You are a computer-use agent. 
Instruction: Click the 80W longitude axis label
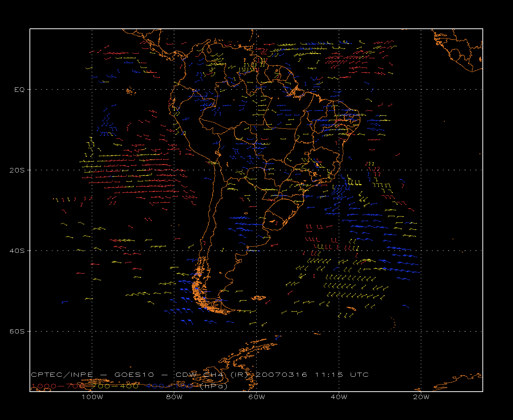[x=174, y=397]
